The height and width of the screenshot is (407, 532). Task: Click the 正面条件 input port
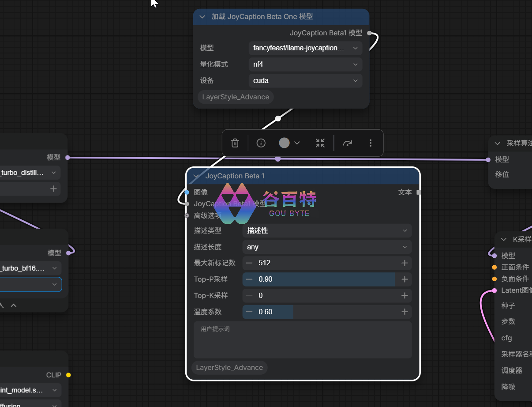click(x=495, y=268)
